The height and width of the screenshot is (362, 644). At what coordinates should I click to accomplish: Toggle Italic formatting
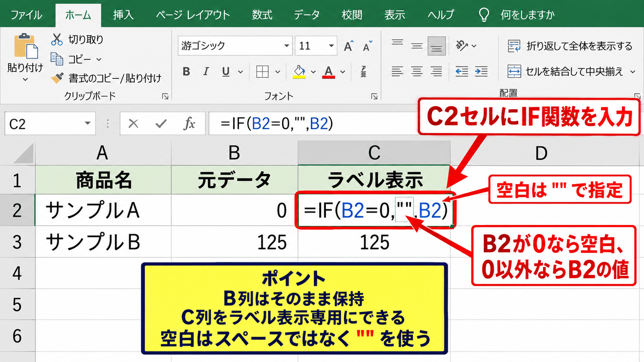[206, 72]
